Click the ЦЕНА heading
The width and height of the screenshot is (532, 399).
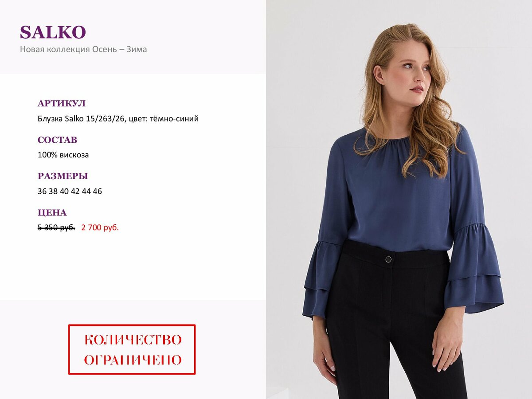pos(52,213)
